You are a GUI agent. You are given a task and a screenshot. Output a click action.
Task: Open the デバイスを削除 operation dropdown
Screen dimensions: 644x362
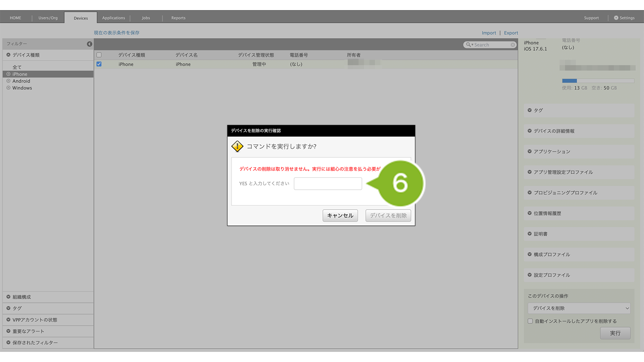coord(579,308)
